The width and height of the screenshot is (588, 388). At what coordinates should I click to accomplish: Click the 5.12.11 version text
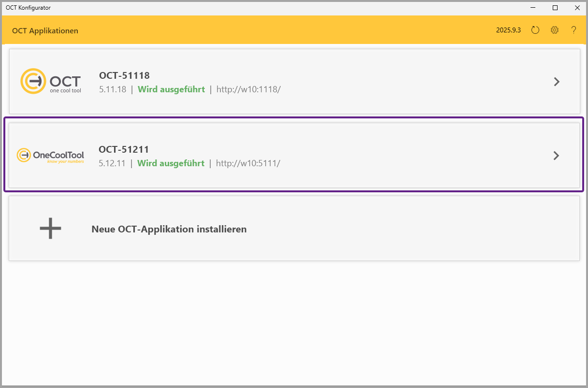click(x=112, y=163)
